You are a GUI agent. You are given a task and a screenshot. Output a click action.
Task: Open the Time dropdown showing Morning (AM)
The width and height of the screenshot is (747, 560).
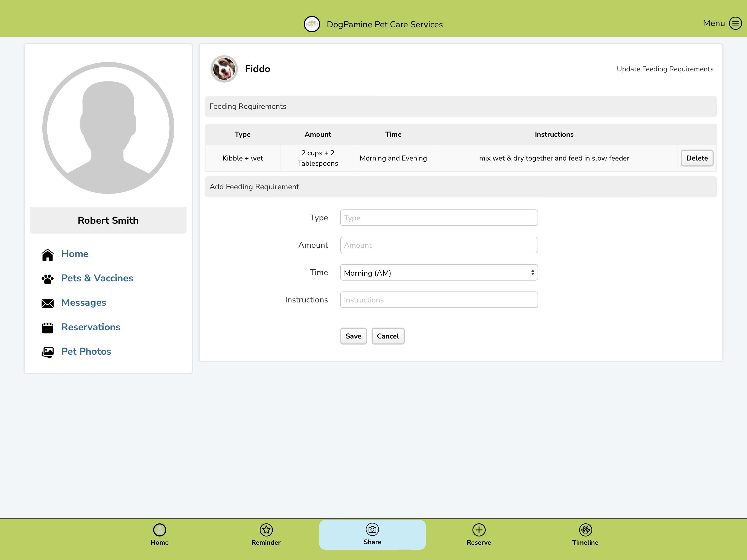(439, 273)
